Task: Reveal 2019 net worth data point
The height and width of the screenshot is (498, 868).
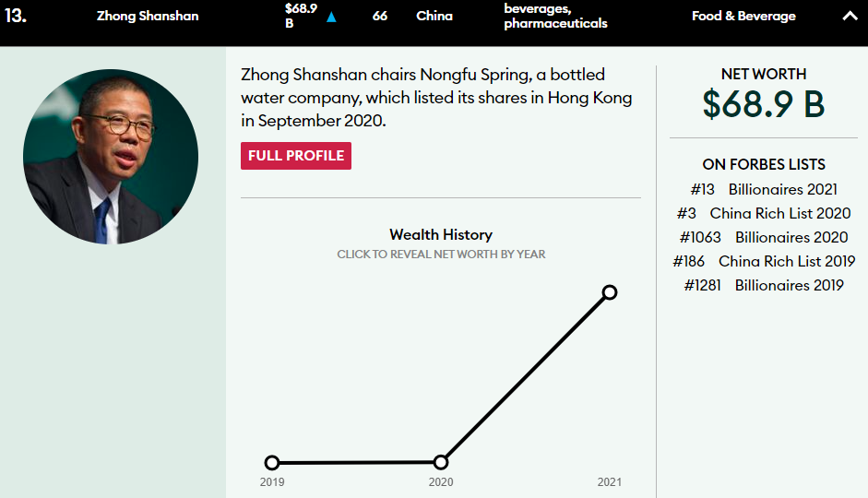Action: (272, 463)
